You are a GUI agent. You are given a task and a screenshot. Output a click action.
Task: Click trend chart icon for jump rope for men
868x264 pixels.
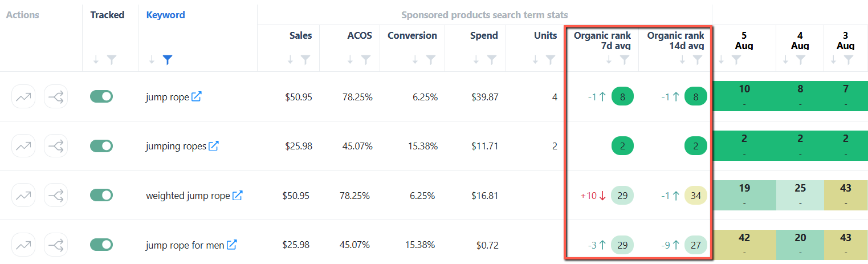23,245
